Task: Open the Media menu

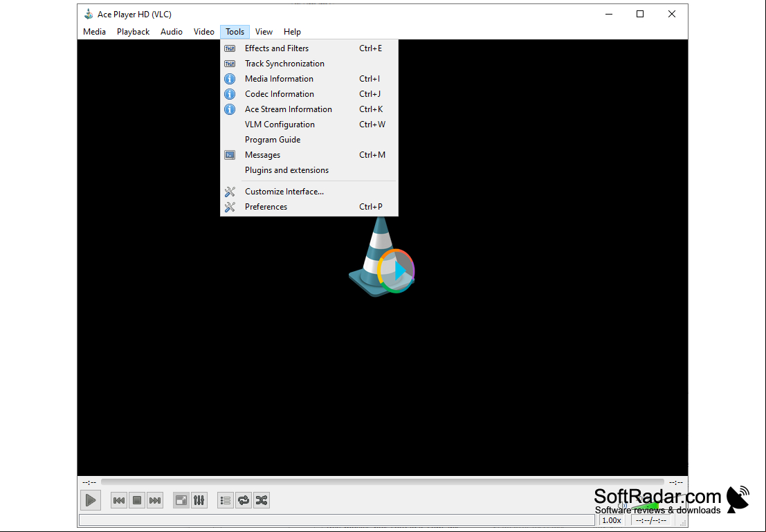Action: click(94, 32)
